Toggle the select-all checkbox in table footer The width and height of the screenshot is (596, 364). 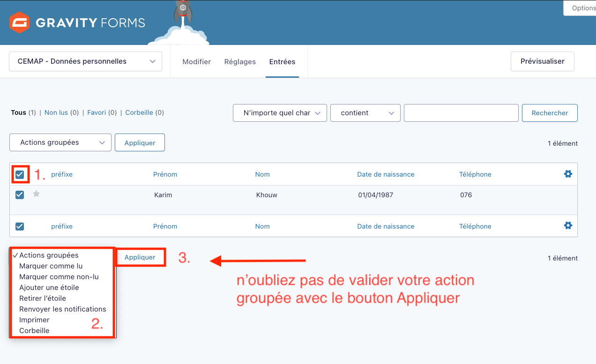(20, 226)
